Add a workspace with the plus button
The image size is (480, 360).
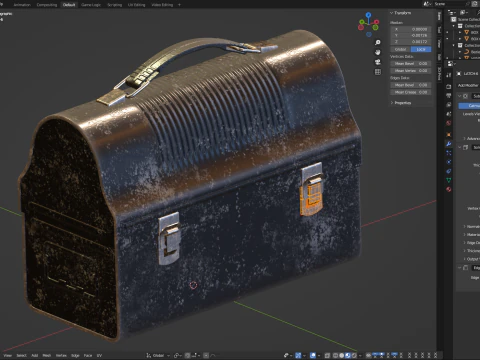[179, 5]
